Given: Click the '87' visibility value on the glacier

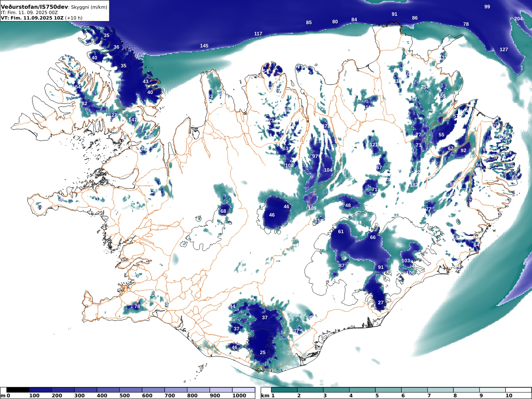Looking at the screenshot, I should [342, 266].
